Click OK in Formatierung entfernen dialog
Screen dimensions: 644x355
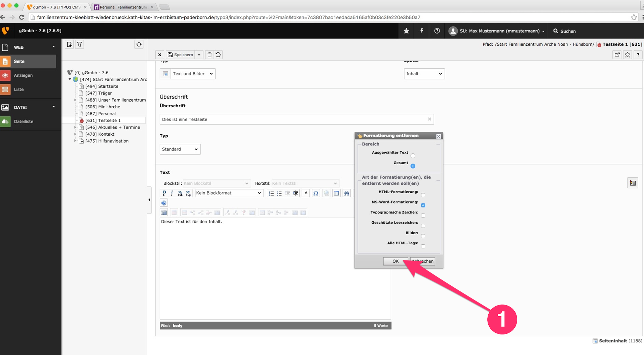pyautogui.click(x=395, y=261)
